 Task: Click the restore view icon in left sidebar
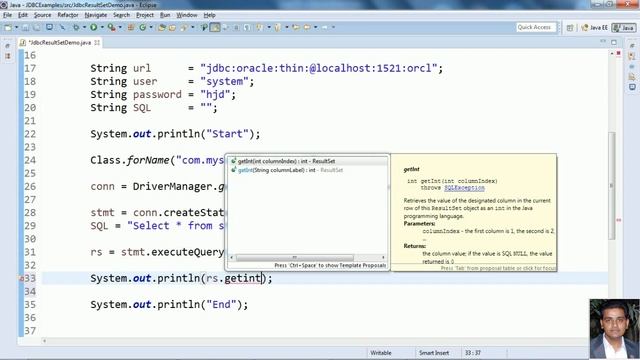coord(7,46)
